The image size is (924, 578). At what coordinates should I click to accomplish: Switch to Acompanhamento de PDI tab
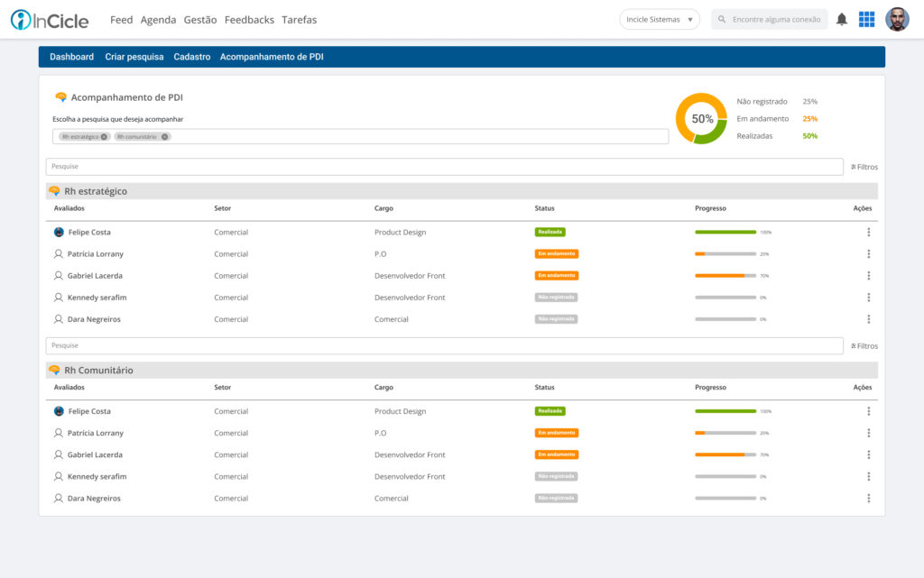272,57
